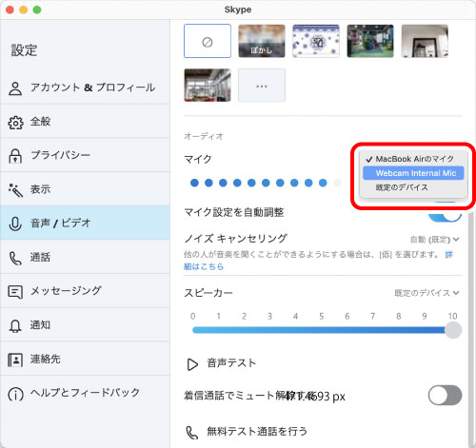Open more backgrounds with the ellipsis tile

(262, 86)
